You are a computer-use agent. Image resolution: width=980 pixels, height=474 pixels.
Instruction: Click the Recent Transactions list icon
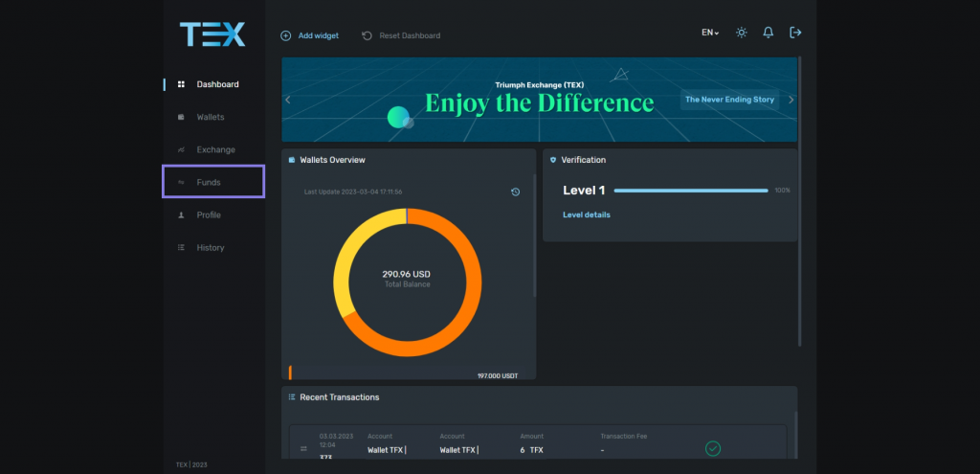[292, 397]
